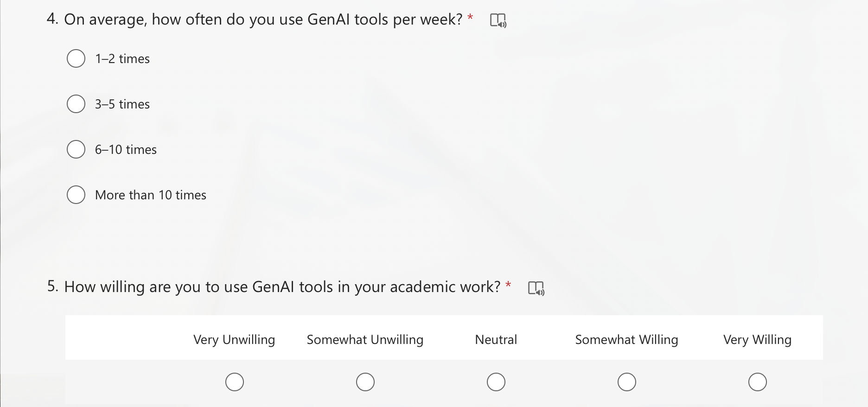
Task: Open Immersive Reader for question 5
Action: tap(536, 288)
